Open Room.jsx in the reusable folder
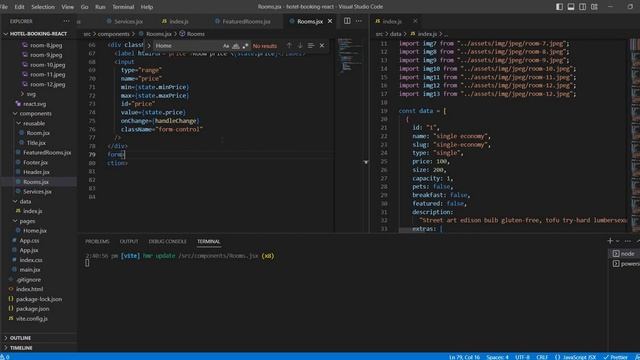 tap(38, 133)
